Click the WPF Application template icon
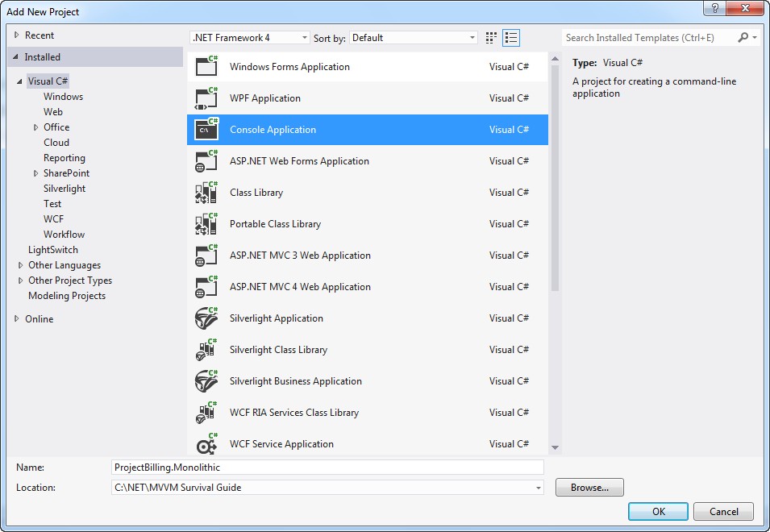770x532 pixels. click(x=206, y=98)
